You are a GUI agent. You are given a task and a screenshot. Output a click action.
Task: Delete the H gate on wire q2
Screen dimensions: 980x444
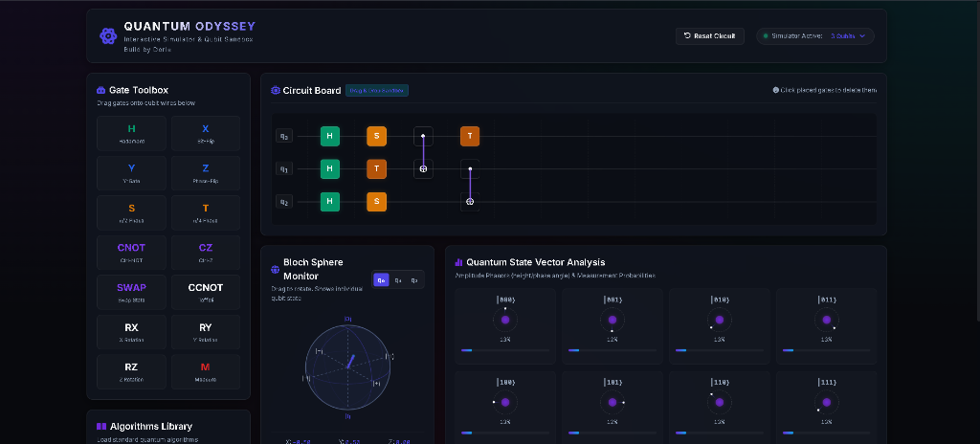[330, 202]
